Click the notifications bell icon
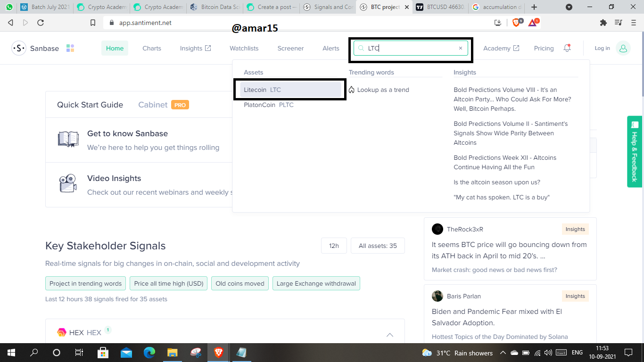The height and width of the screenshot is (362, 644). point(567,48)
